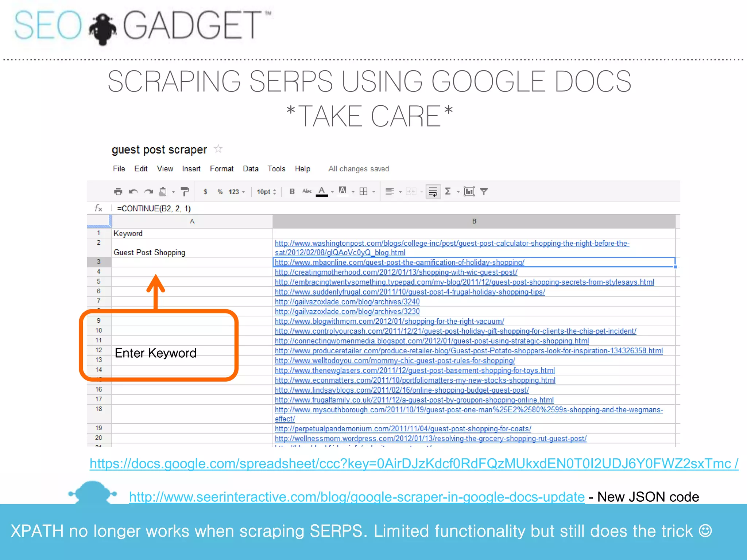Select column A header

coord(192,221)
